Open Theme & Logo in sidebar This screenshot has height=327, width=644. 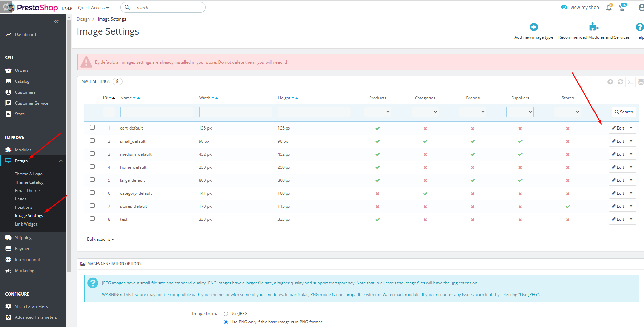29,174
